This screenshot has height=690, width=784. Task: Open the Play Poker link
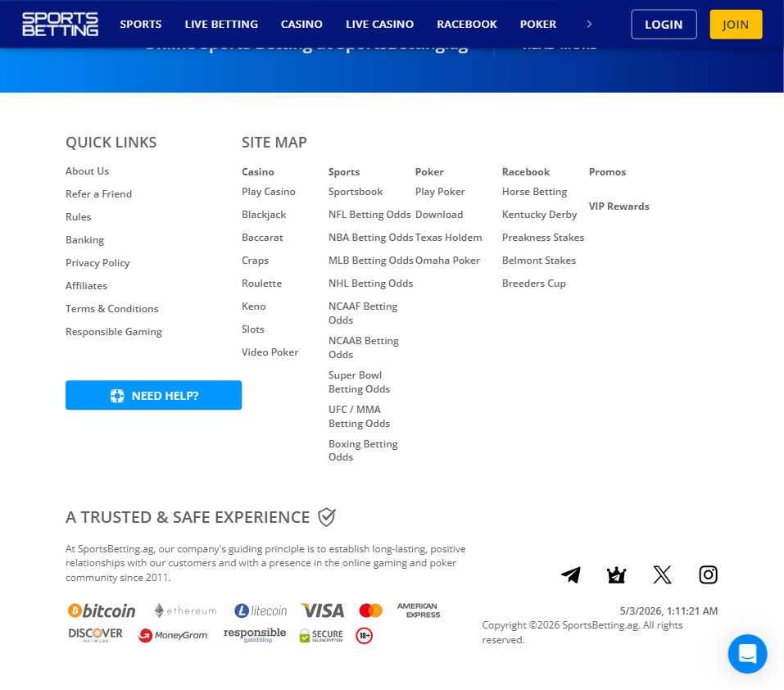pyautogui.click(x=440, y=192)
